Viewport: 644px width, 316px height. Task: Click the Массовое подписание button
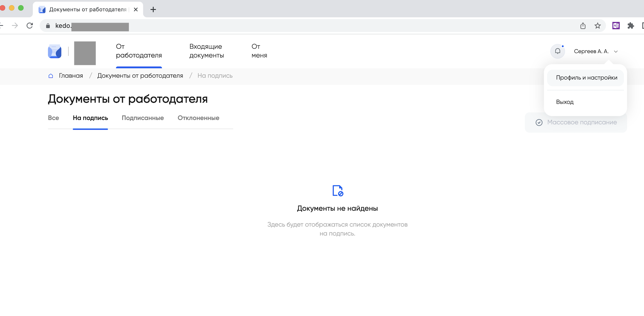576,122
